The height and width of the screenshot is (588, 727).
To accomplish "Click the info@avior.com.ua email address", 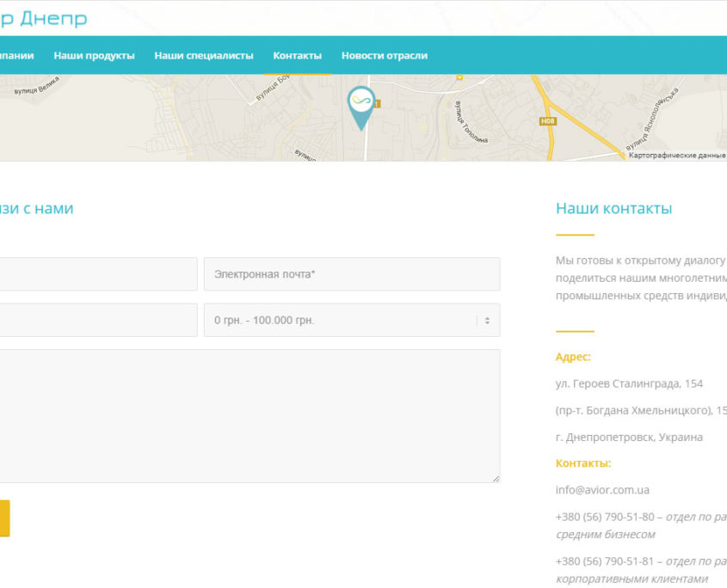I will coord(602,490).
